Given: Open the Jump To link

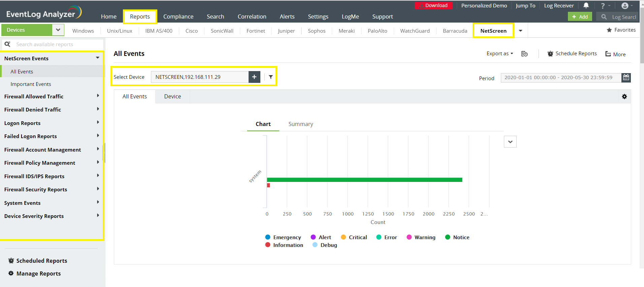Looking at the screenshot, I should (x=525, y=5).
